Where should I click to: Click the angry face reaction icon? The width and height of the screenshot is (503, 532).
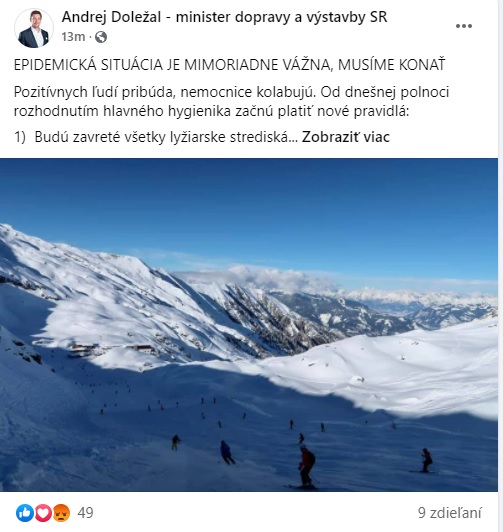coord(61,513)
